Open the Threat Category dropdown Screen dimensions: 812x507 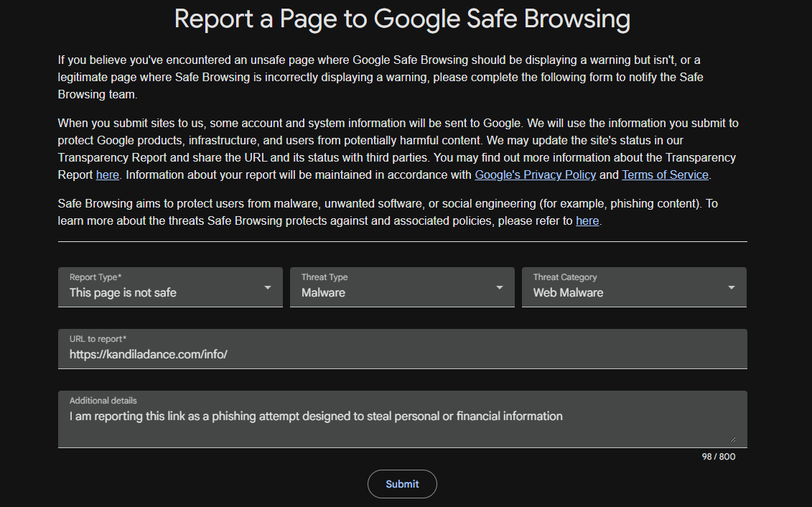click(x=635, y=287)
